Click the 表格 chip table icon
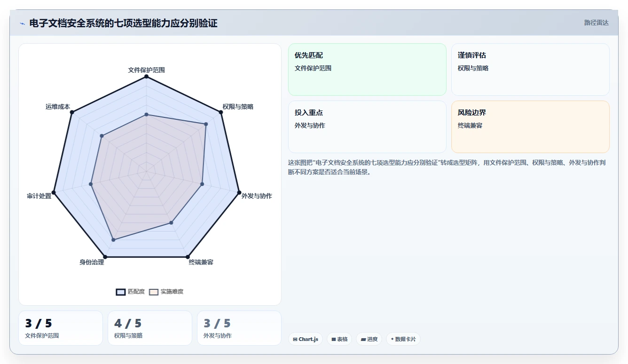Screen dimensions: 628x364 coord(333,339)
